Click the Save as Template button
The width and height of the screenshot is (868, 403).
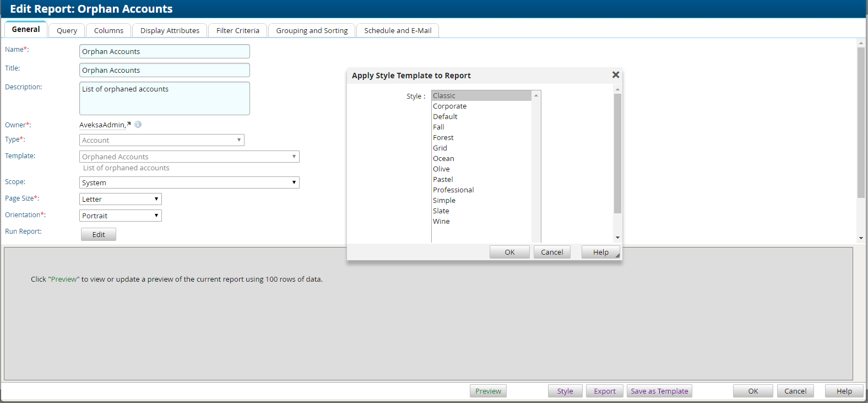pos(659,391)
